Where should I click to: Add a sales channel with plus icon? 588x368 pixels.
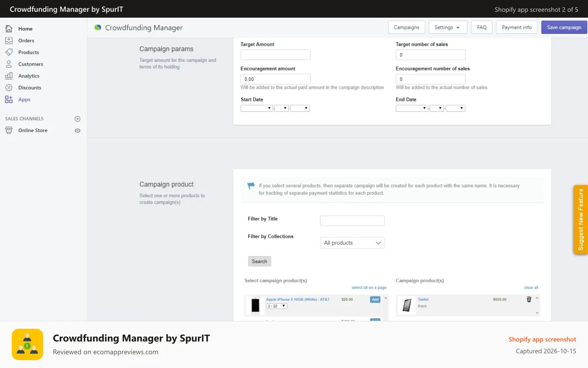tap(77, 119)
